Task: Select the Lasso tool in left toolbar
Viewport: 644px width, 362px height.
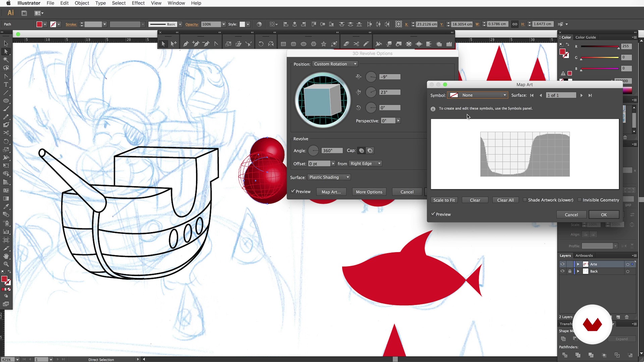Action: pyautogui.click(x=6, y=68)
